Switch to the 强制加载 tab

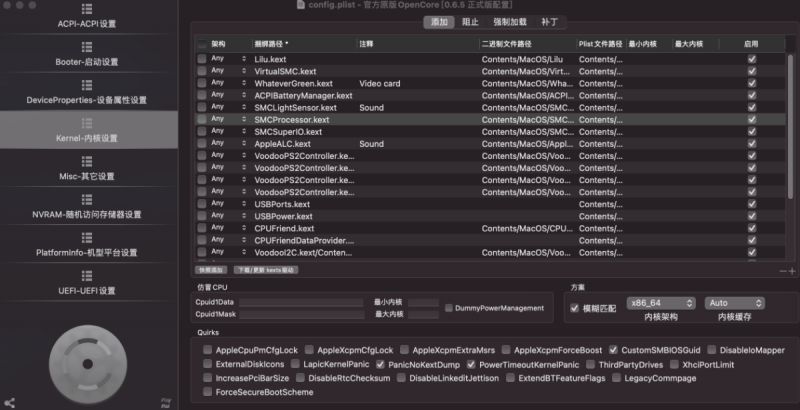pos(510,22)
